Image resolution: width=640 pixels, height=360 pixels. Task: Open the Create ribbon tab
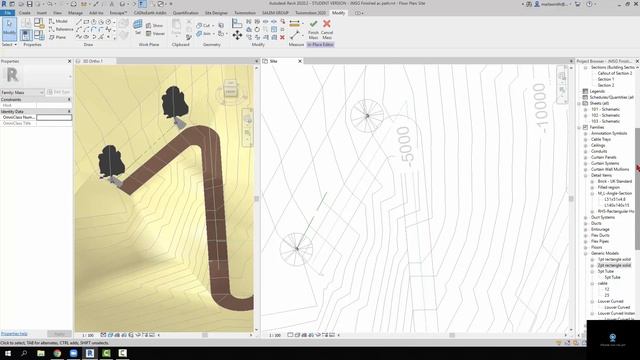pyautogui.click(x=24, y=13)
